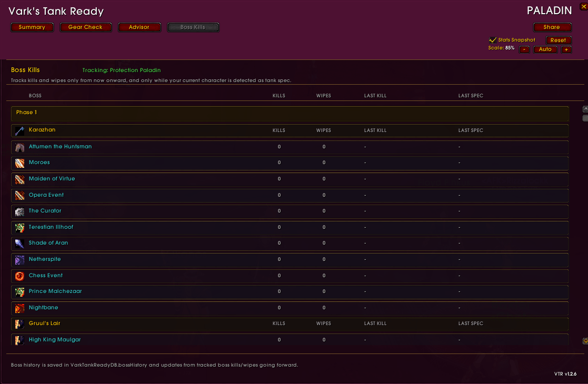The width and height of the screenshot is (588, 384).
Task: Click The Curator boss icon
Action: (19, 211)
